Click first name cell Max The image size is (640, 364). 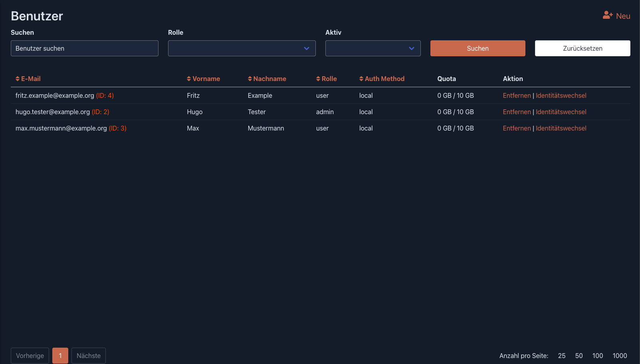tap(193, 128)
